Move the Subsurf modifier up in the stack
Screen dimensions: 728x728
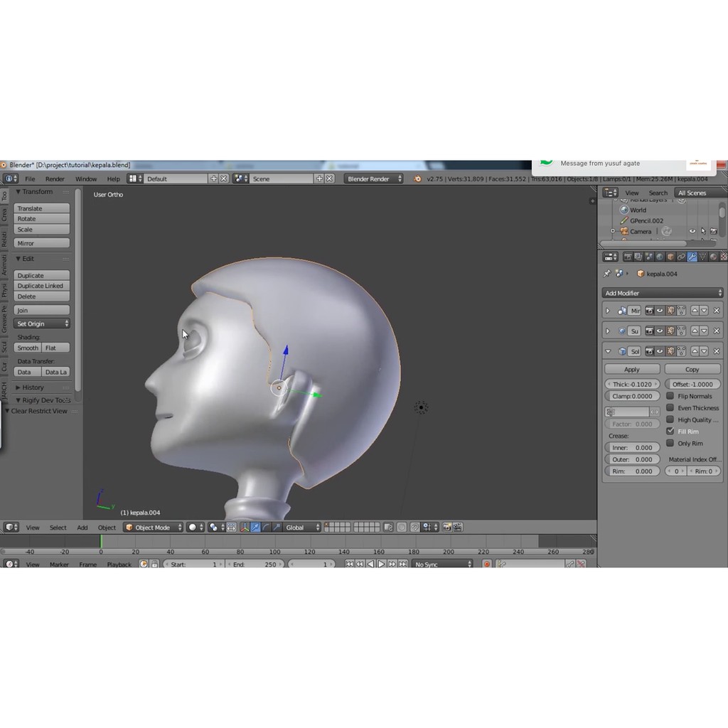tap(694, 331)
